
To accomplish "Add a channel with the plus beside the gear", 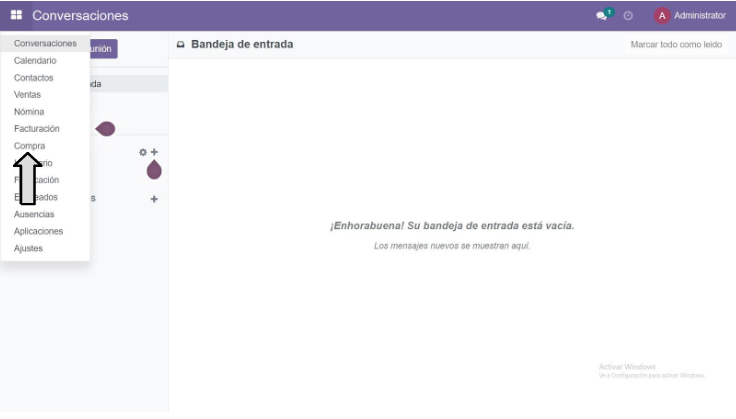I will tap(154, 152).
